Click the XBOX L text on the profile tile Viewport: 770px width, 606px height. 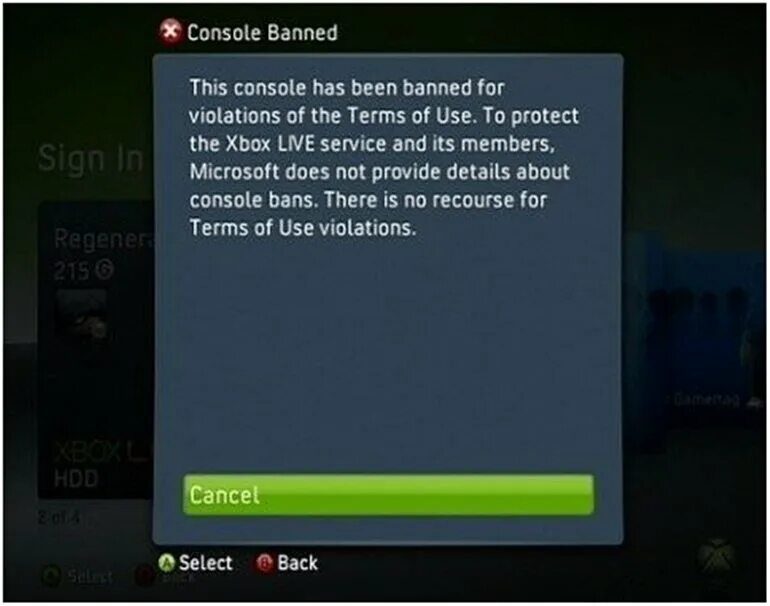click(101, 452)
